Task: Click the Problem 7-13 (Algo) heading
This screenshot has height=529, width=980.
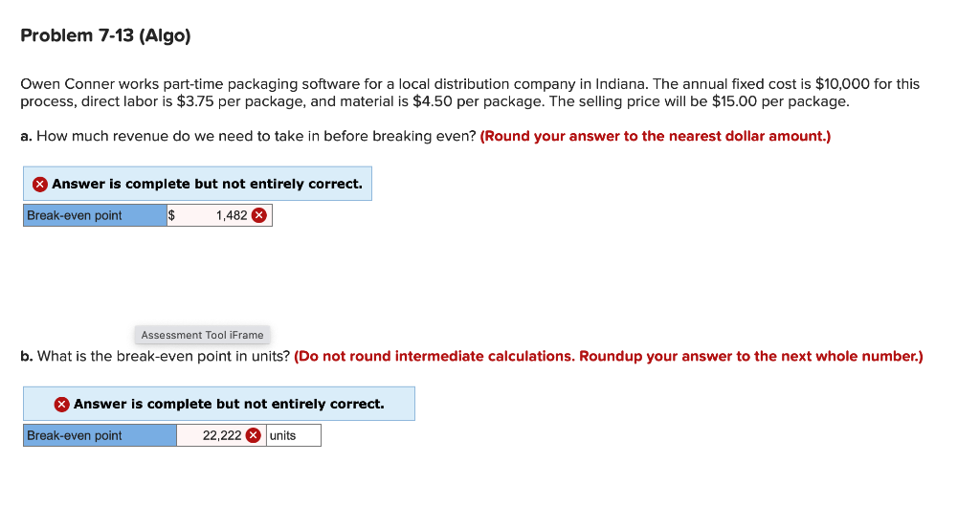Action: click(x=105, y=35)
